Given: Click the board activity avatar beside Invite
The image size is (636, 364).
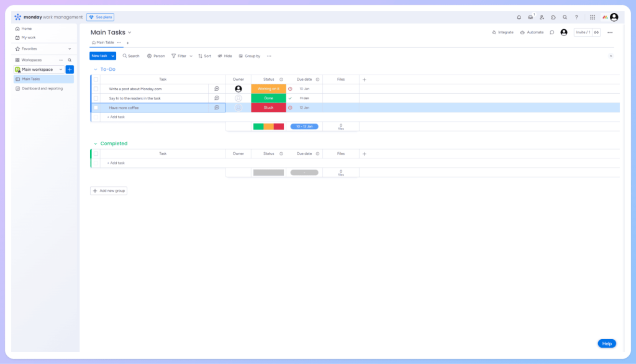Looking at the screenshot, I should [564, 32].
